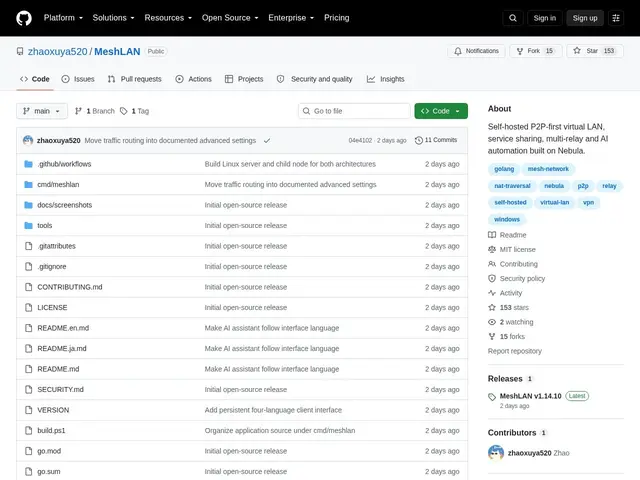Screen dimensions: 640x480
Task: Click the Sign in button
Action: 544,18
